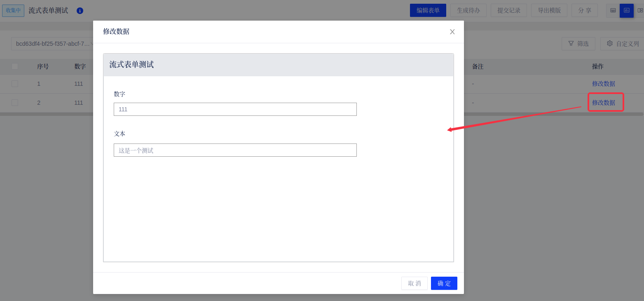Click 生成待办 in the top bar

[468, 10]
